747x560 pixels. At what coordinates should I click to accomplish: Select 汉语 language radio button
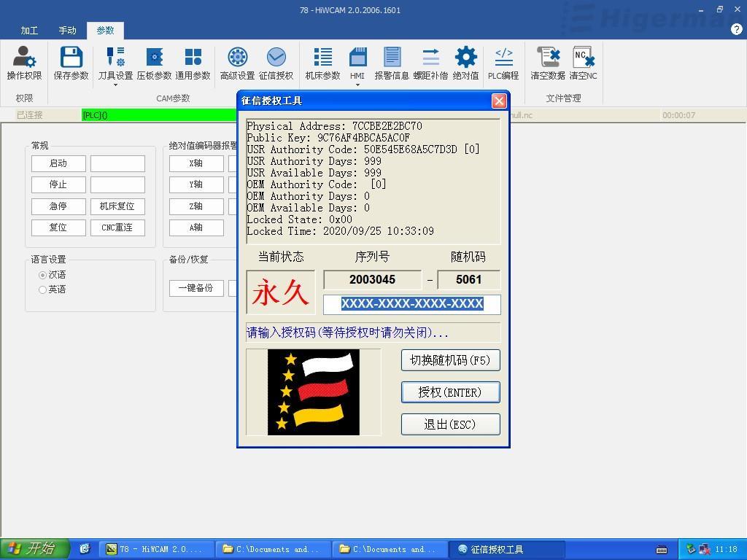[x=42, y=275]
